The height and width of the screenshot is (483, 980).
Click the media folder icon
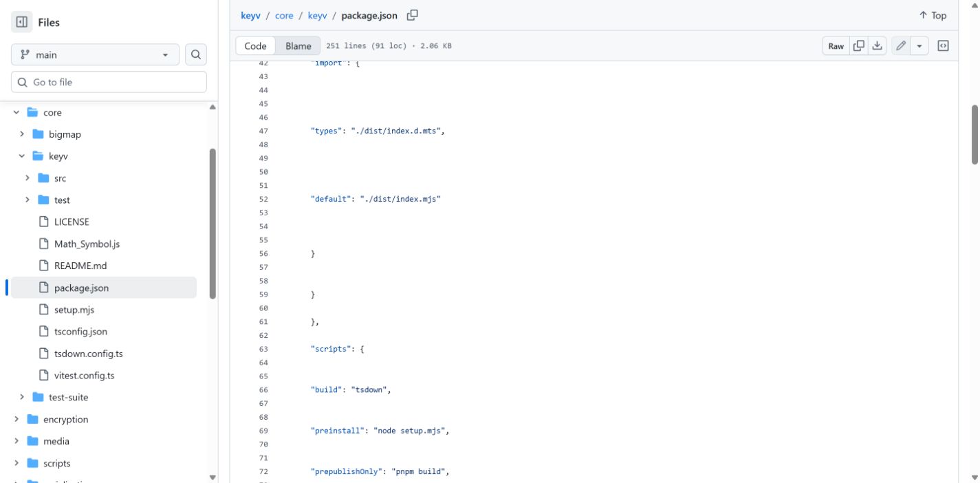pyautogui.click(x=32, y=441)
